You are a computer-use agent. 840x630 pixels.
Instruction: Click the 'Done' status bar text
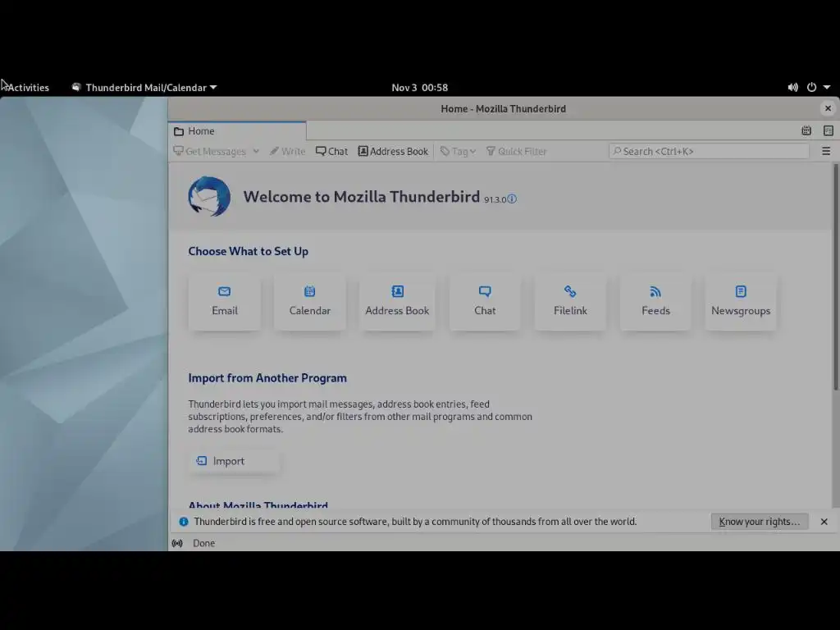click(203, 543)
